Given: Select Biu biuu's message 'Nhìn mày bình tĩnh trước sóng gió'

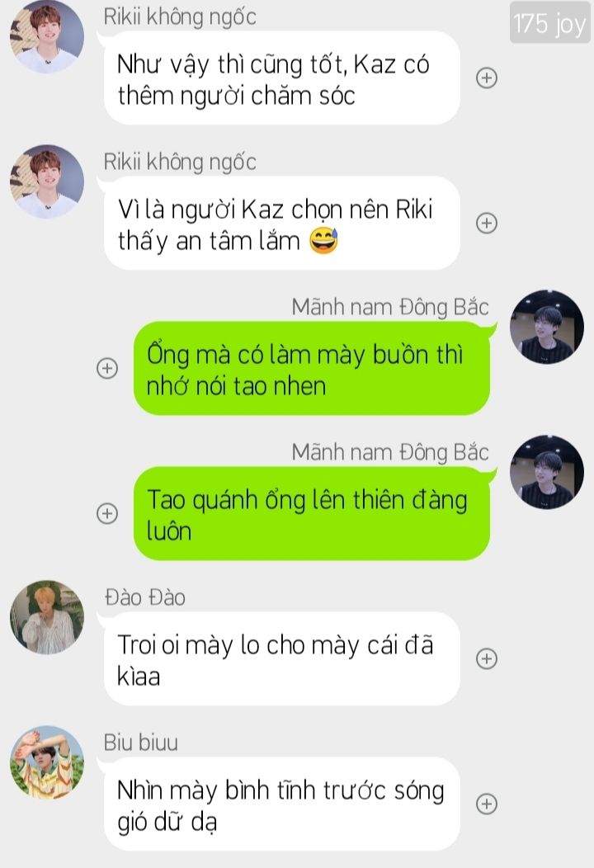Looking at the screenshot, I should click(282, 804).
